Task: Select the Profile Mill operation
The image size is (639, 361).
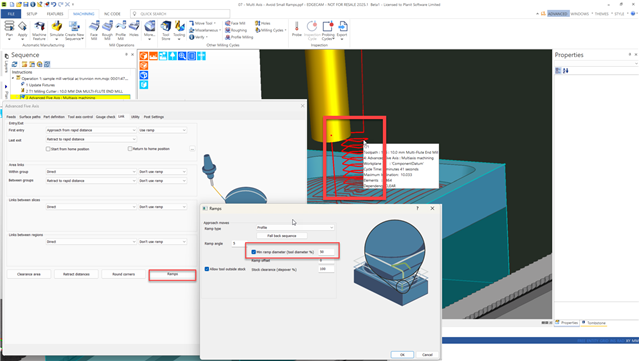Action: point(121,30)
